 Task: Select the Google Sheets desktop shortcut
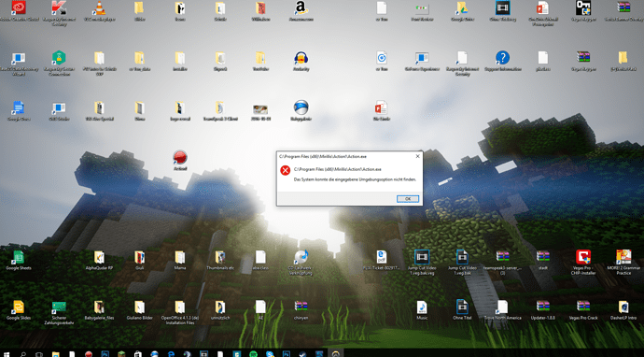[x=19, y=261]
